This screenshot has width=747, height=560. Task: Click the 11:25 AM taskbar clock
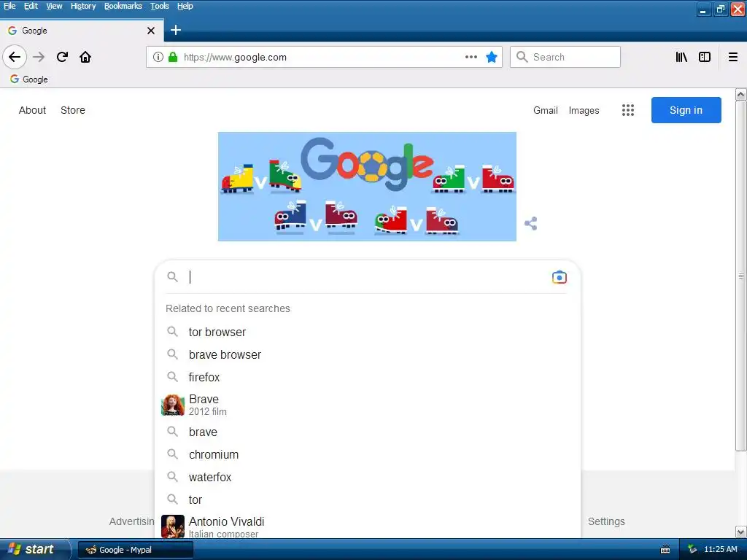tap(720, 549)
